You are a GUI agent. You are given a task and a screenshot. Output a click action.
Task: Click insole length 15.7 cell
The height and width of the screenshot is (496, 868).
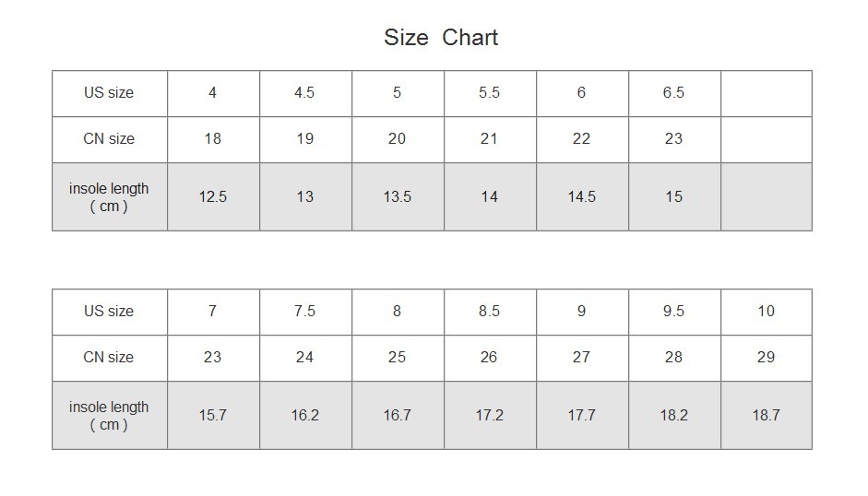point(213,416)
